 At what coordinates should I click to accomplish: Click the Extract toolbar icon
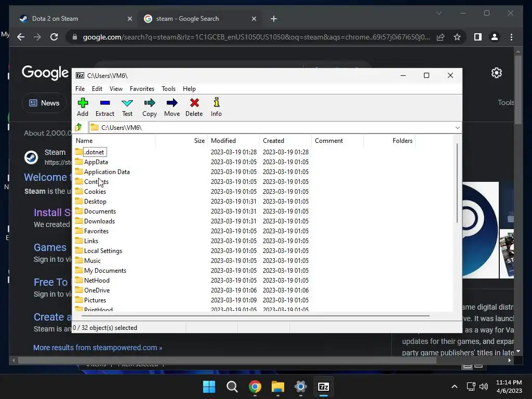tap(105, 103)
